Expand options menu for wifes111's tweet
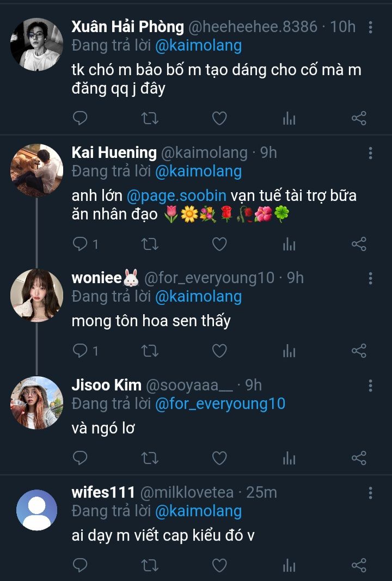 pos(370,493)
